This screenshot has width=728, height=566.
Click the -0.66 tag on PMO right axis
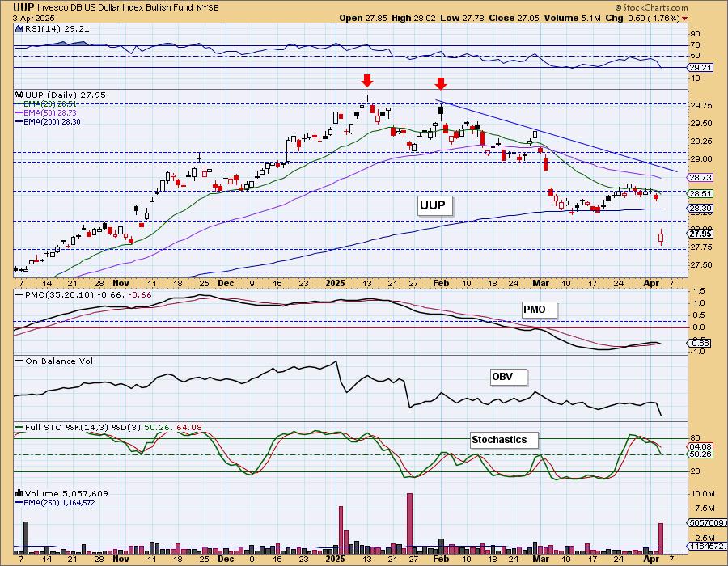(x=700, y=344)
